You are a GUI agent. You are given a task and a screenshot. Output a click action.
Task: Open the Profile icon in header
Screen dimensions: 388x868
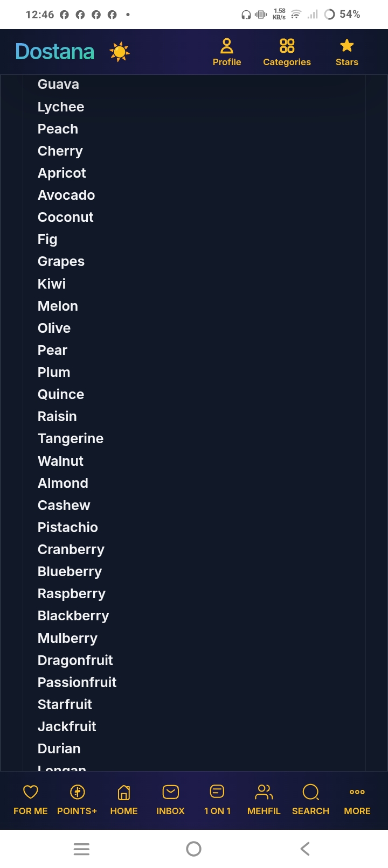[227, 46]
